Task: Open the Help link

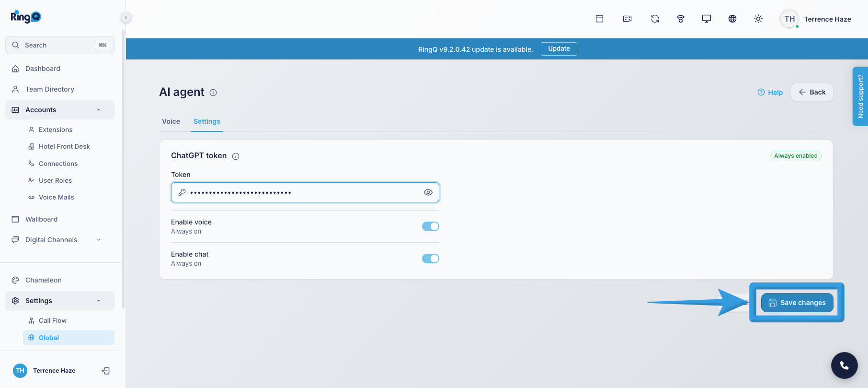Action: pos(770,93)
